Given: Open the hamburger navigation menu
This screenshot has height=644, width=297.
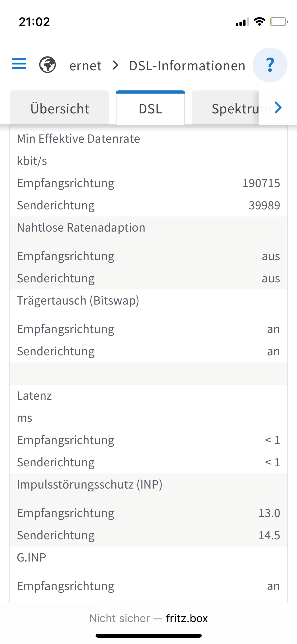Looking at the screenshot, I should [x=19, y=64].
